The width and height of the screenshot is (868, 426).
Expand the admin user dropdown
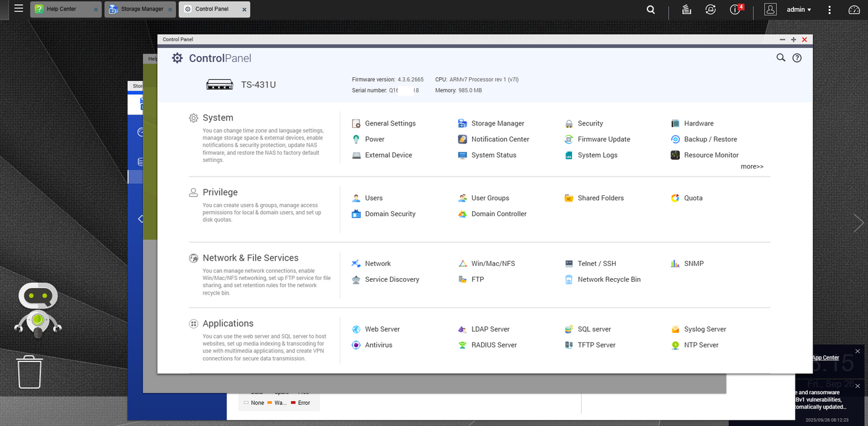(x=799, y=10)
